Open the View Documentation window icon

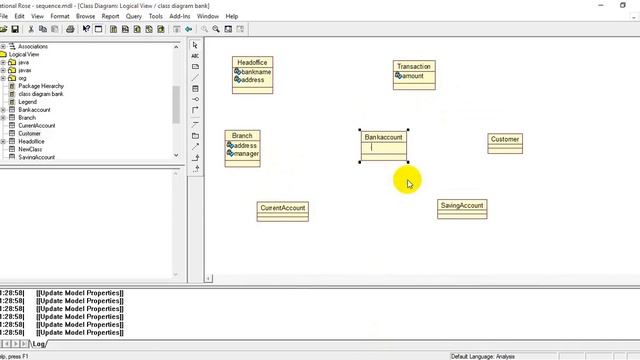tap(98, 29)
